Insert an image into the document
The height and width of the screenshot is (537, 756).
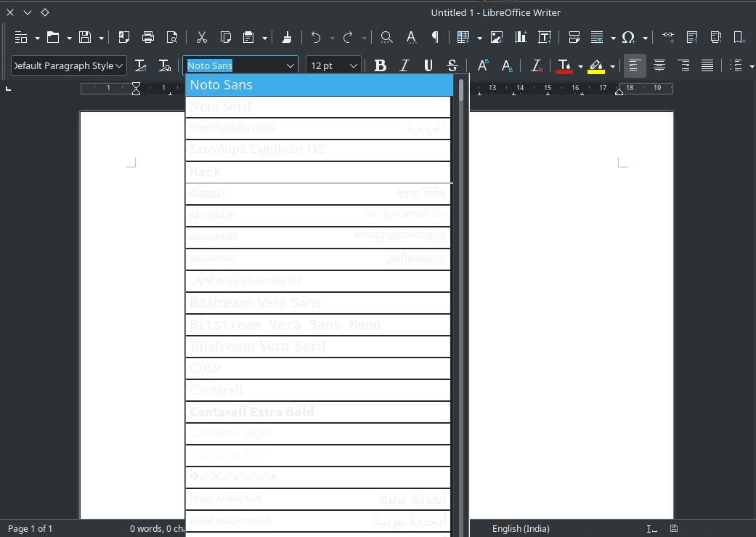[x=497, y=37]
